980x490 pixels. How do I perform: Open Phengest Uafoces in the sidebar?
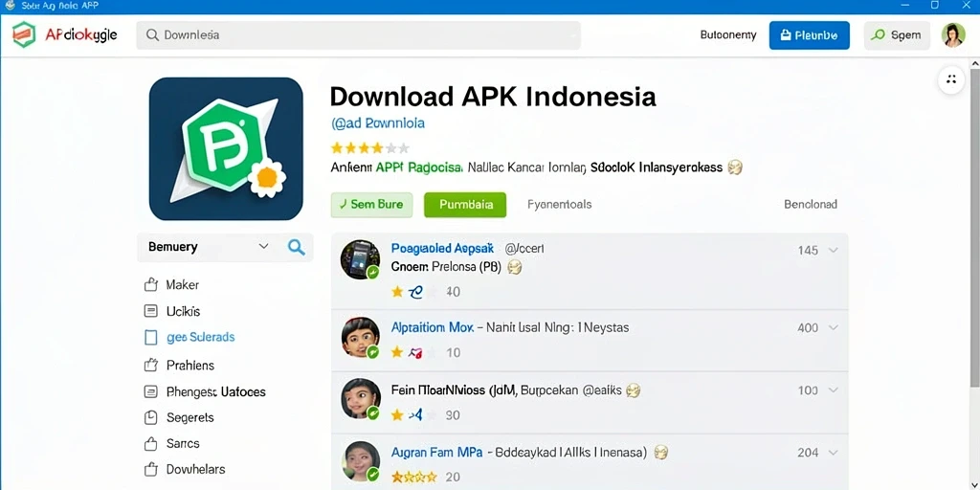click(216, 391)
